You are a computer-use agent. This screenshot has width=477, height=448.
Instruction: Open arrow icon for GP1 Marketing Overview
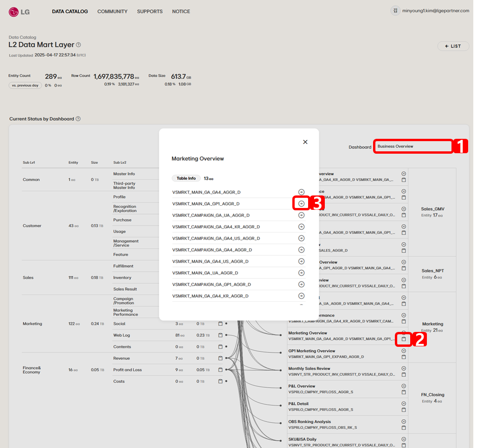(404, 351)
